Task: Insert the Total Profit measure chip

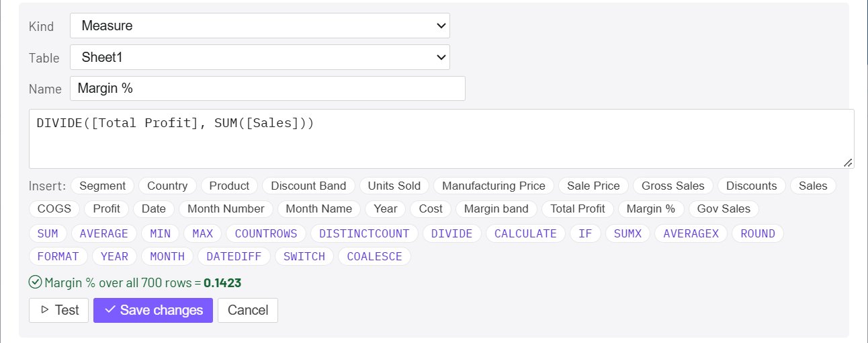Action: click(x=577, y=208)
